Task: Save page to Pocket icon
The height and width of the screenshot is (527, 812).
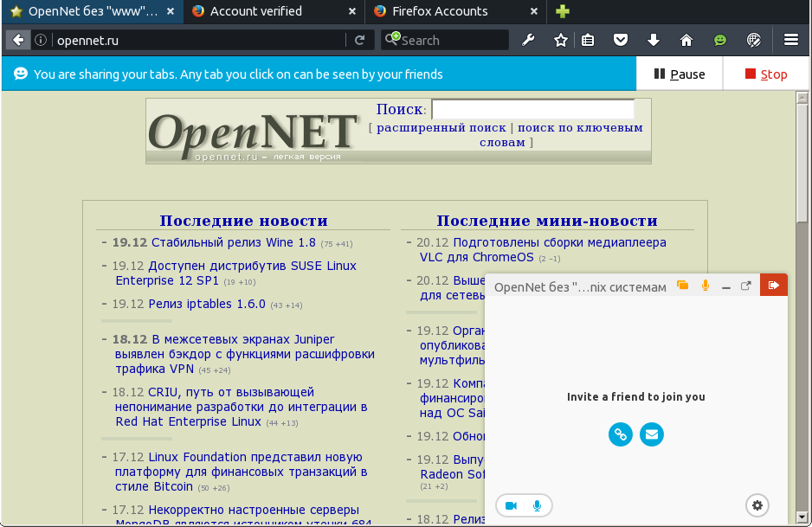Action: pos(621,40)
